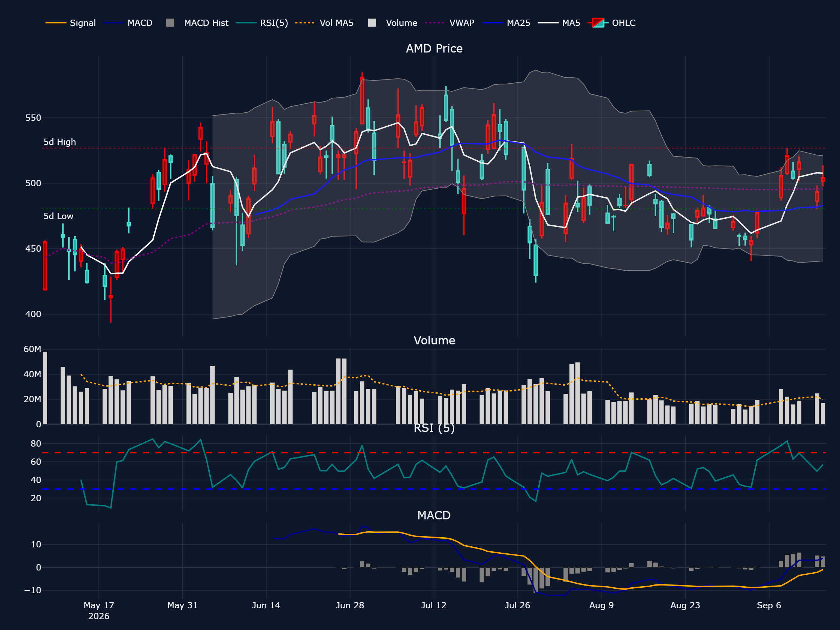Screen dimensions: 840x630
Task: Click the 60M volume axis label
Action: [32, 349]
